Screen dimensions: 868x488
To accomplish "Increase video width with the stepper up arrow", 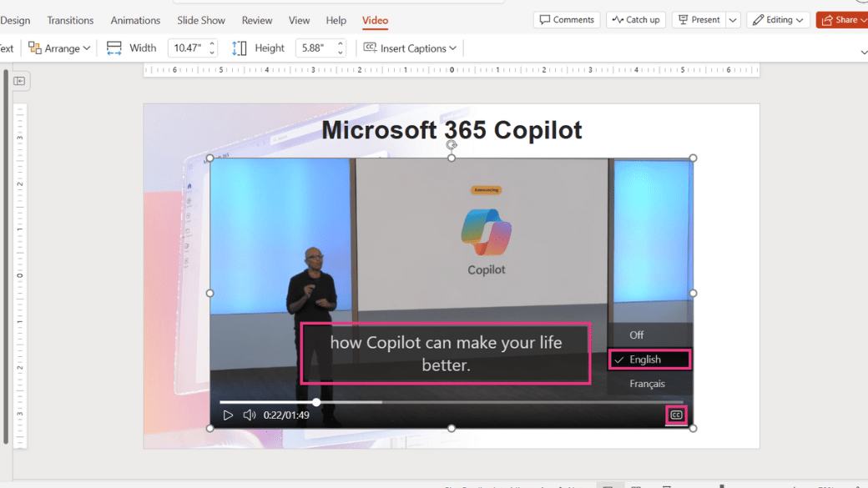I will pyautogui.click(x=212, y=43).
